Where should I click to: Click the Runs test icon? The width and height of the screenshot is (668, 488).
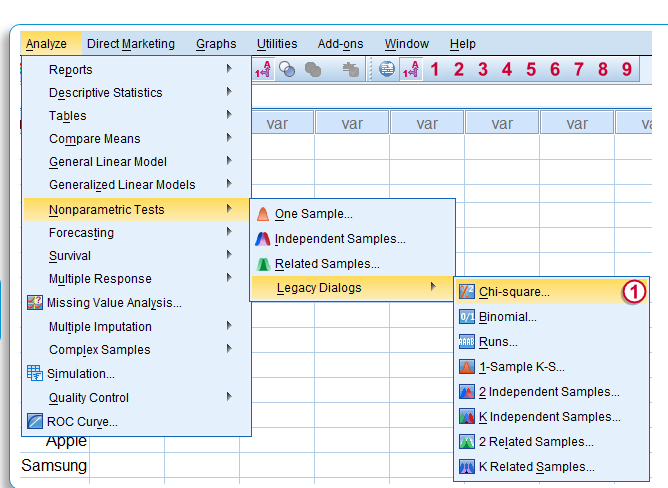coord(466,341)
